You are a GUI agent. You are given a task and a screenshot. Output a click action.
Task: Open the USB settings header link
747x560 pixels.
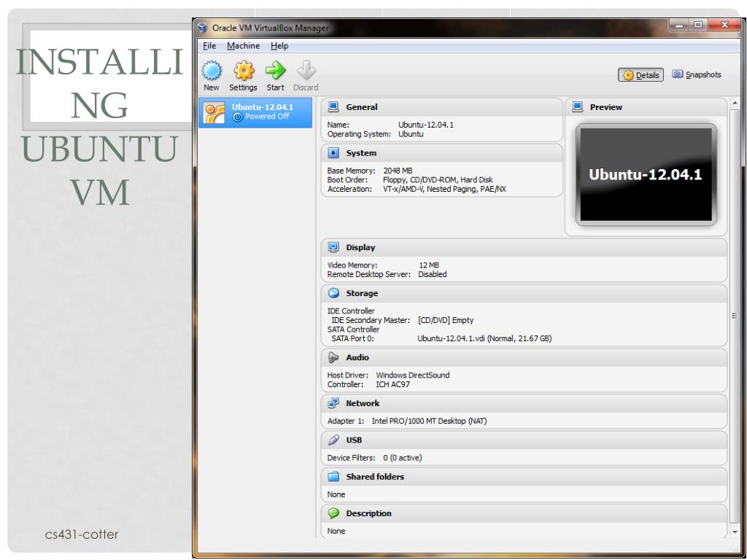point(354,440)
